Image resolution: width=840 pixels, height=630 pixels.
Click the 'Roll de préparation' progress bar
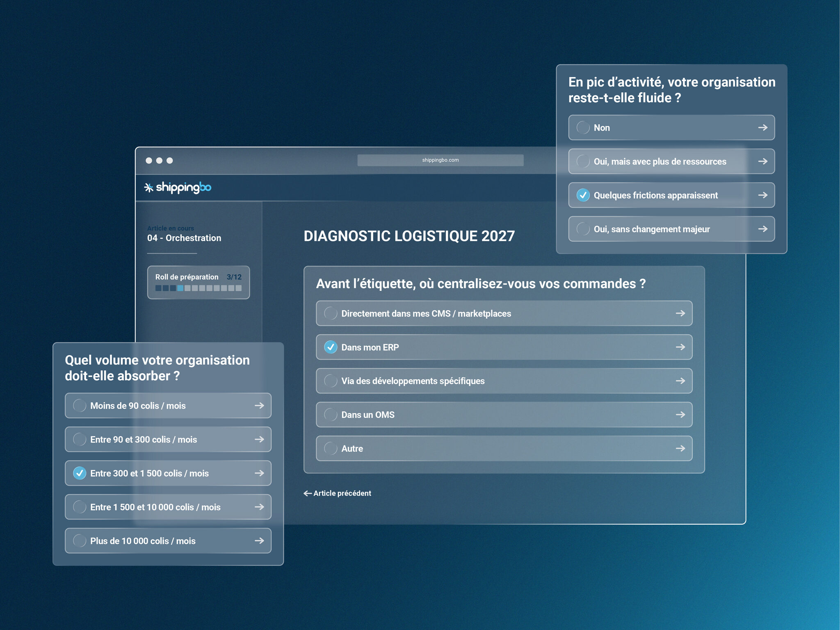pyautogui.click(x=199, y=288)
